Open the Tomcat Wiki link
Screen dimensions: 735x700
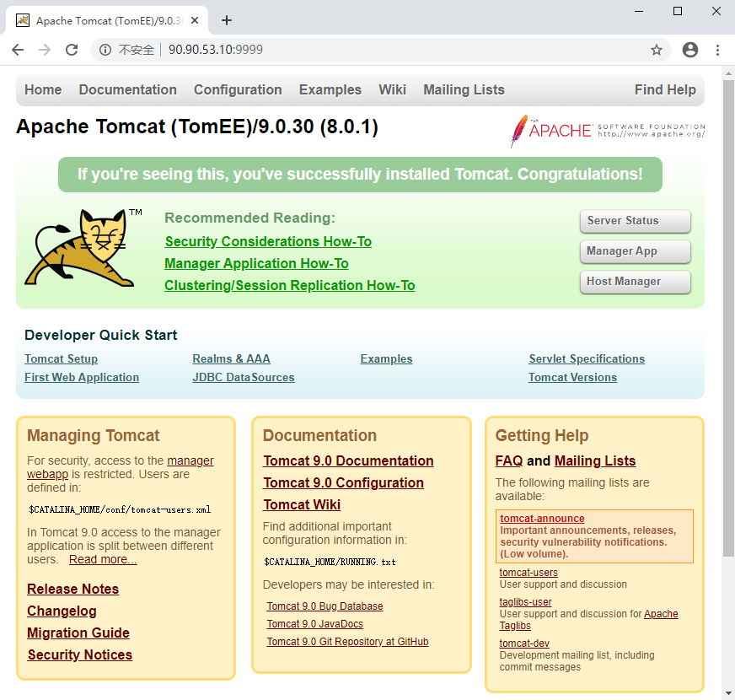302,505
